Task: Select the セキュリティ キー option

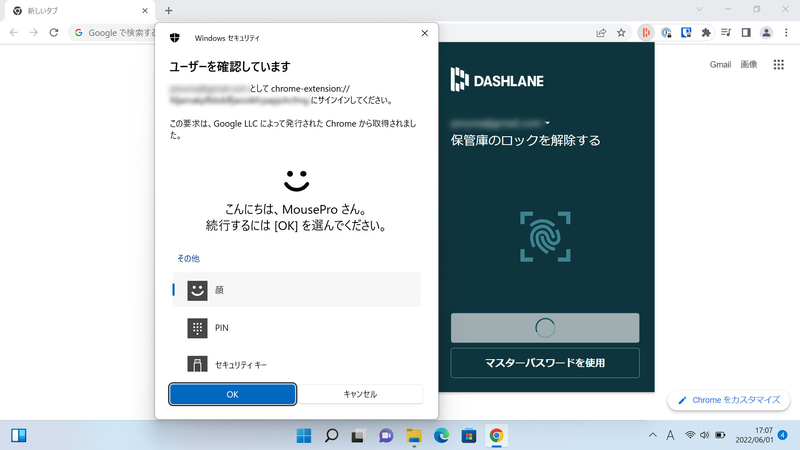Action: tap(296, 364)
